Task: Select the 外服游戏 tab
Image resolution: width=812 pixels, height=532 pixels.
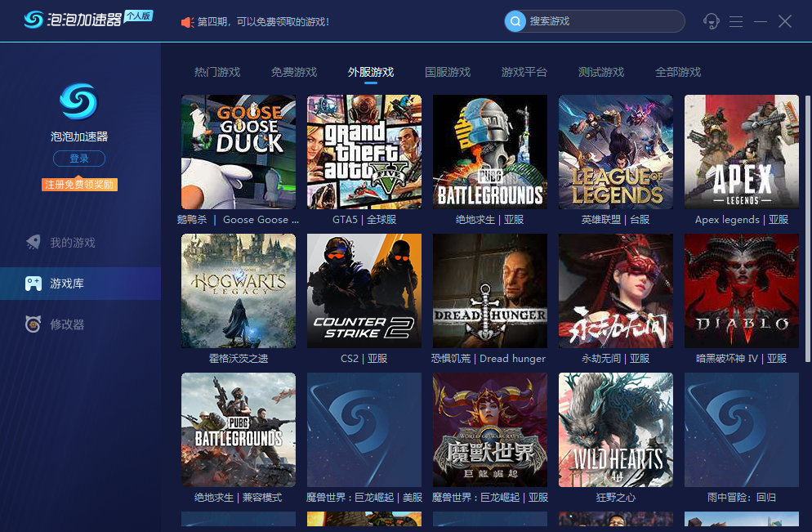Action: click(371, 72)
